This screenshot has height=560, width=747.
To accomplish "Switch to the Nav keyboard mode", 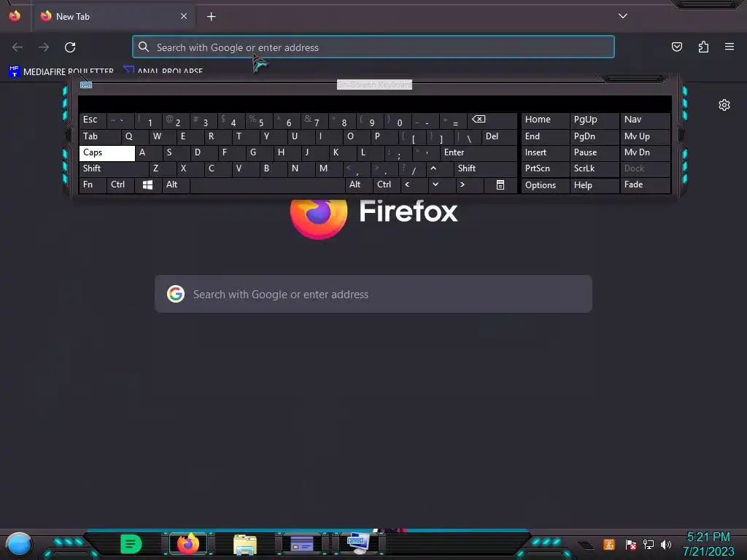I will click(645, 120).
